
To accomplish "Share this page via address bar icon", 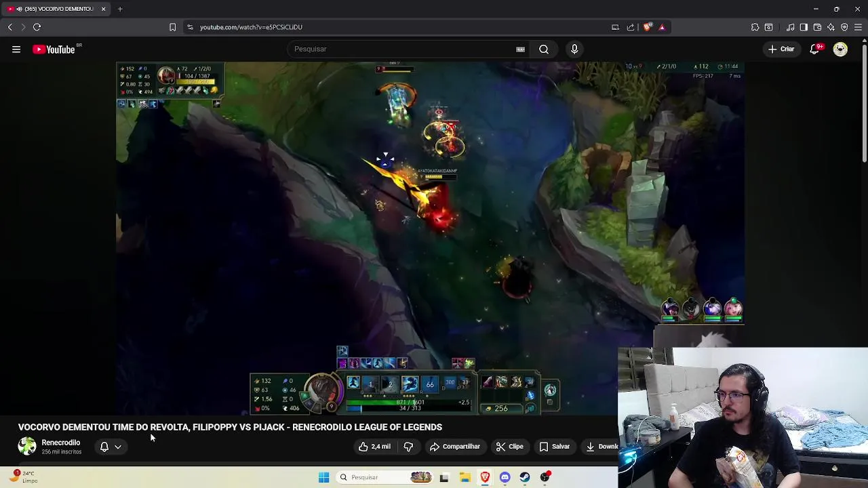I will tap(631, 27).
